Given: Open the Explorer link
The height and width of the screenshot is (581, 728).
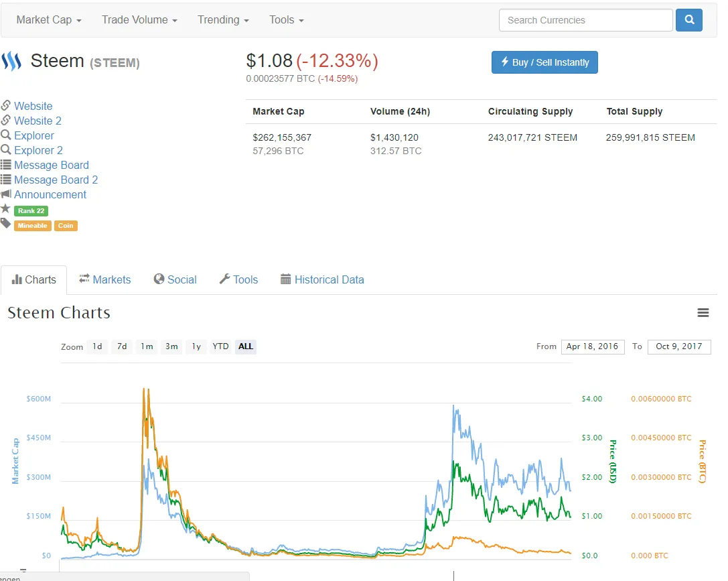Looking at the screenshot, I should (34, 135).
